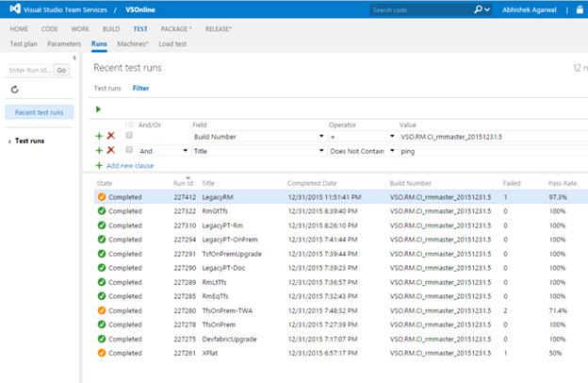Tick checkbox for Build Number clause

coord(129,135)
